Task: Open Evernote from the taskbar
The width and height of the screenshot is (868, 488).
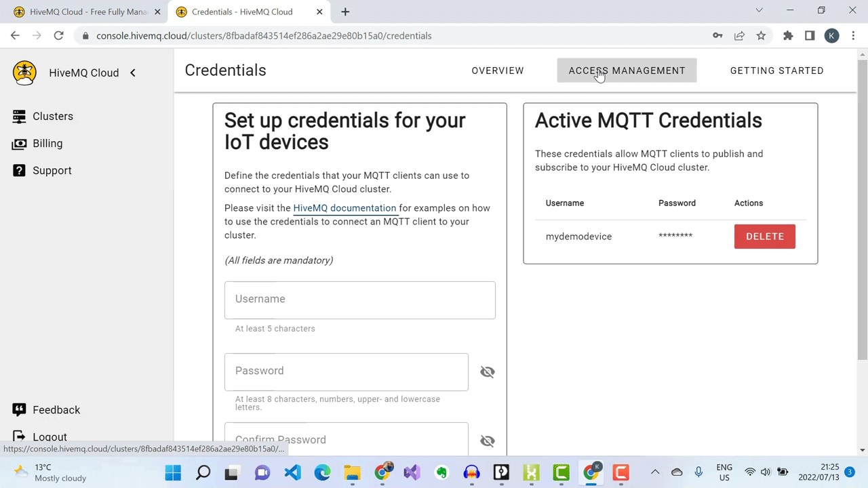Action: click(442, 472)
